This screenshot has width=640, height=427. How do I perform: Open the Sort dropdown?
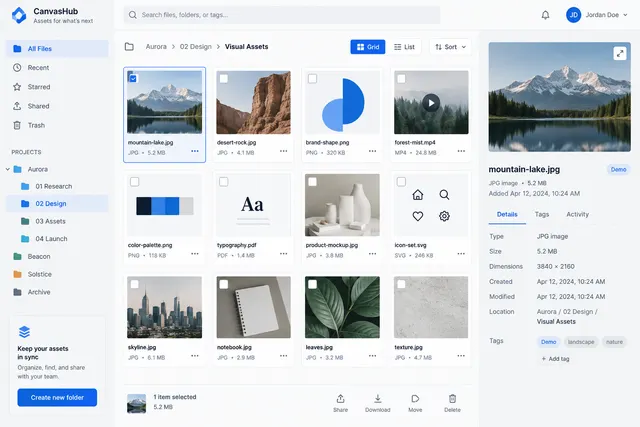tap(450, 47)
